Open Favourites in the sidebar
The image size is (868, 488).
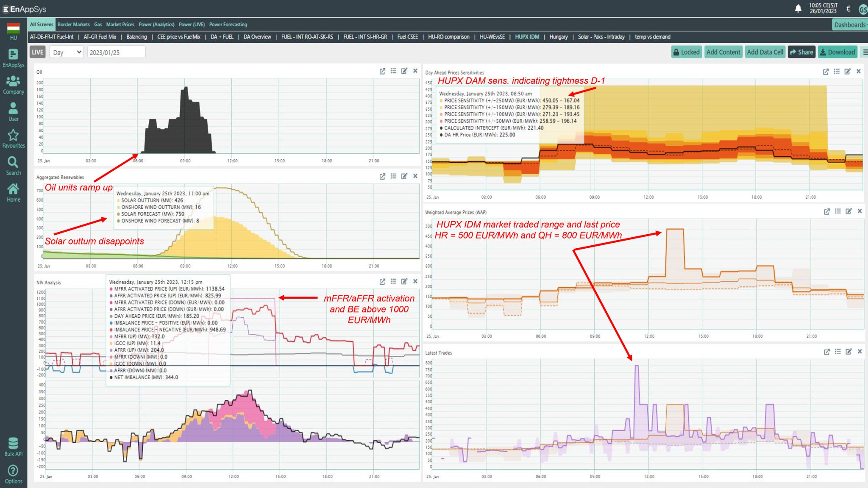(x=14, y=139)
